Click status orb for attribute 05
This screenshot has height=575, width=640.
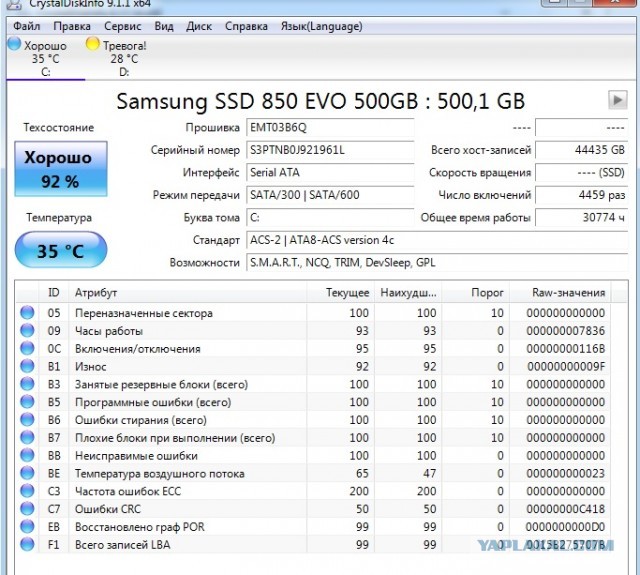click(x=27, y=313)
